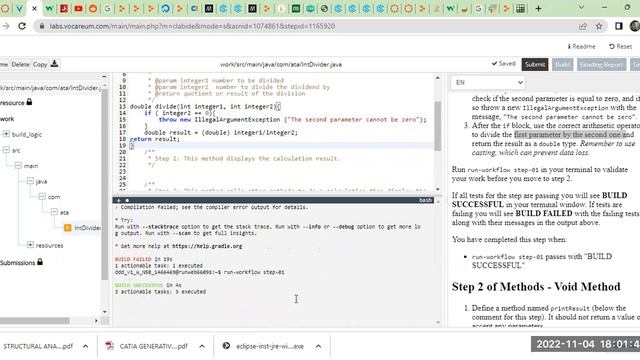Click the bash terminal label
The image size is (640, 360).
tap(425, 200)
